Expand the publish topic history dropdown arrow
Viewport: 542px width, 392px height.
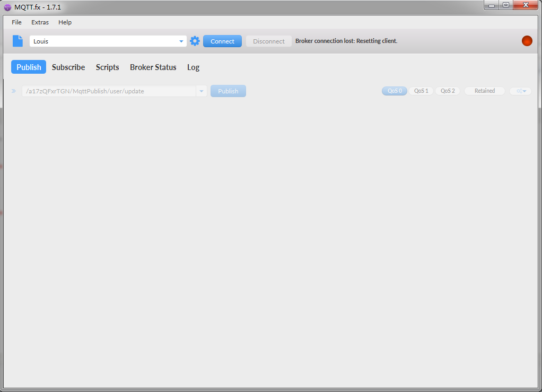pos(202,91)
